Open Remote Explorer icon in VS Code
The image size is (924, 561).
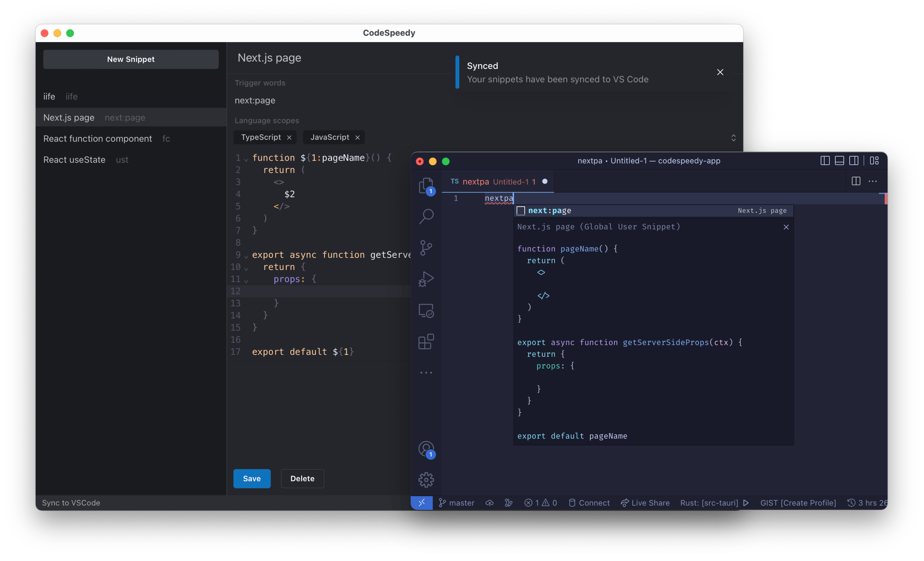pos(426,311)
